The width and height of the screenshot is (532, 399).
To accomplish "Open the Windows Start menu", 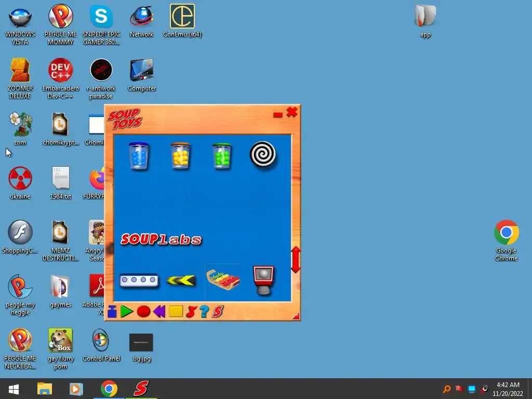I will pos(14,389).
